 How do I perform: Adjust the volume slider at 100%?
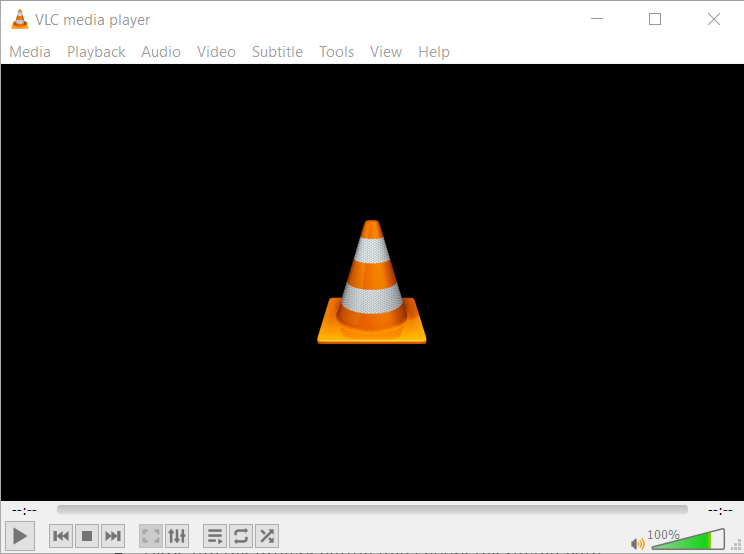688,539
